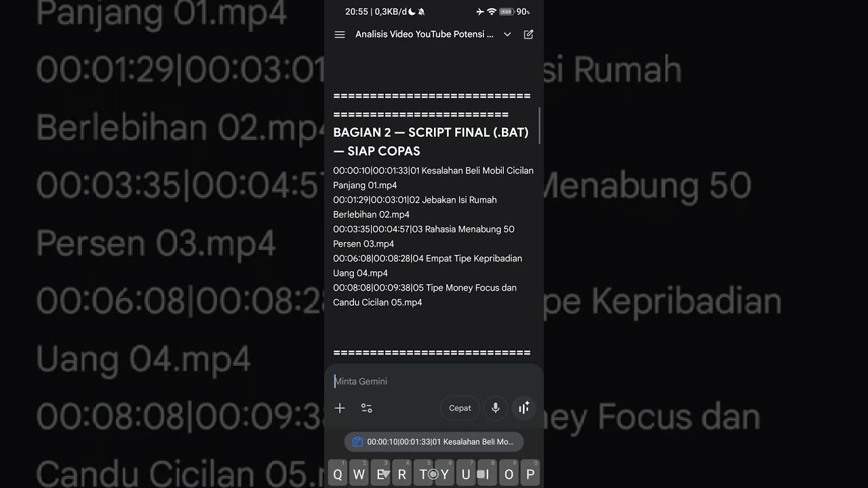Tap the O key on the keyboard
This screenshot has height=488, width=868.
pos(509,474)
